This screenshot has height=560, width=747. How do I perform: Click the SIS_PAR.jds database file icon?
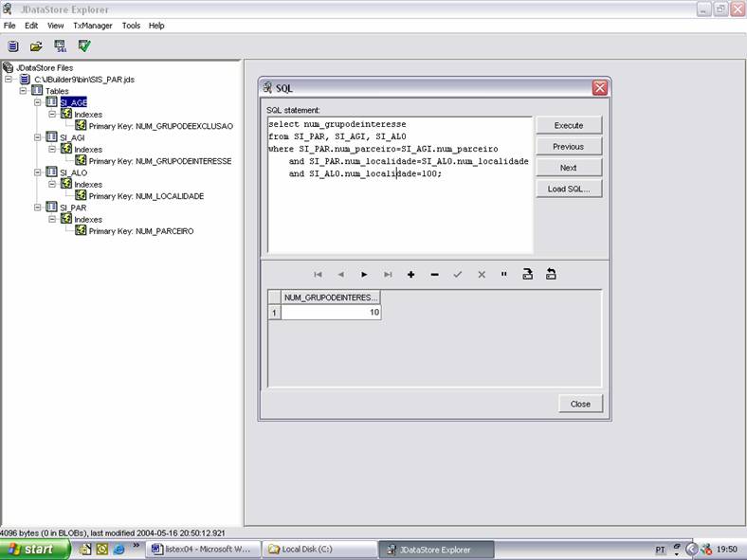point(25,79)
